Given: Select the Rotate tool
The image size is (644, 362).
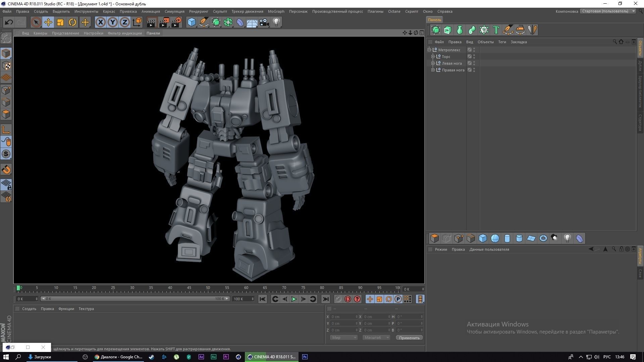Looking at the screenshot, I should pos(72,22).
